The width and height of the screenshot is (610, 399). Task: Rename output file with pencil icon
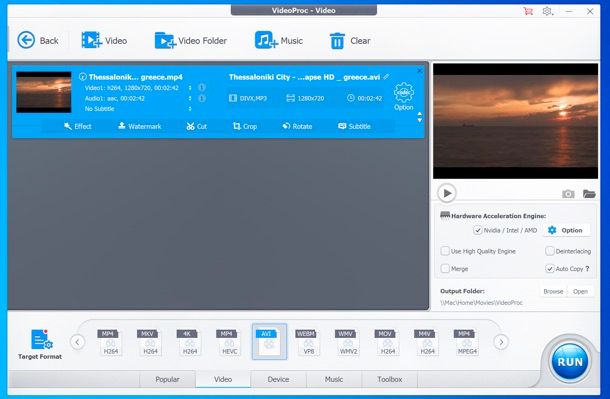click(x=386, y=77)
